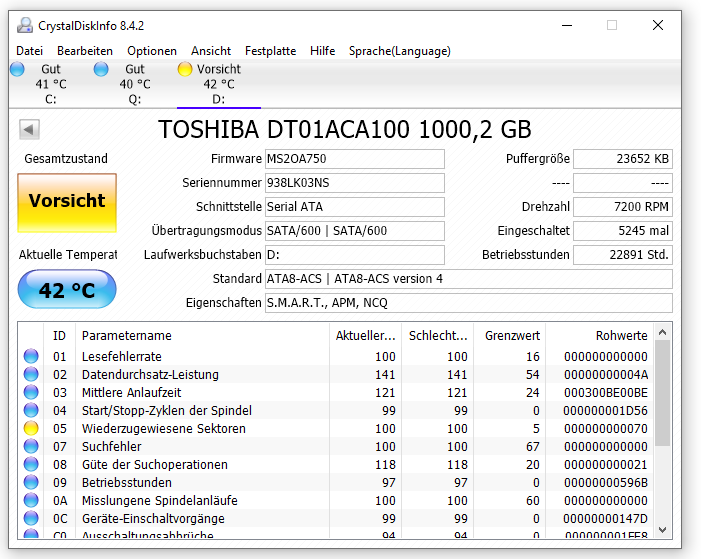Screen dimensions: 701x559
Task: Click the blue status icon for row 09 Betriebsstunden
Action: pos(31,483)
